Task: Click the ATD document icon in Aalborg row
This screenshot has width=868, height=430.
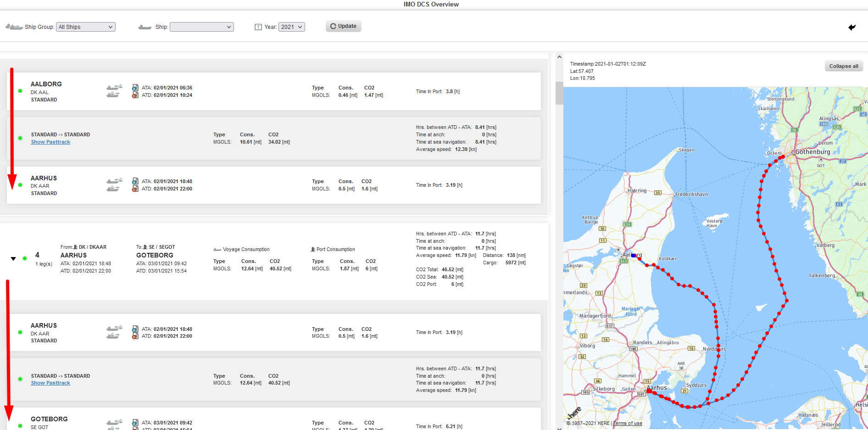Action: [135, 95]
